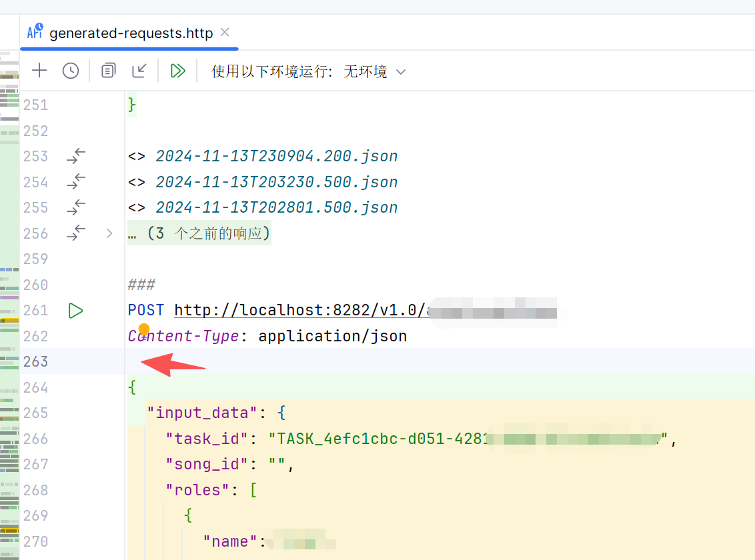
Task: Select the generated-requests.http tab
Action: pyautogui.click(x=129, y=33)
